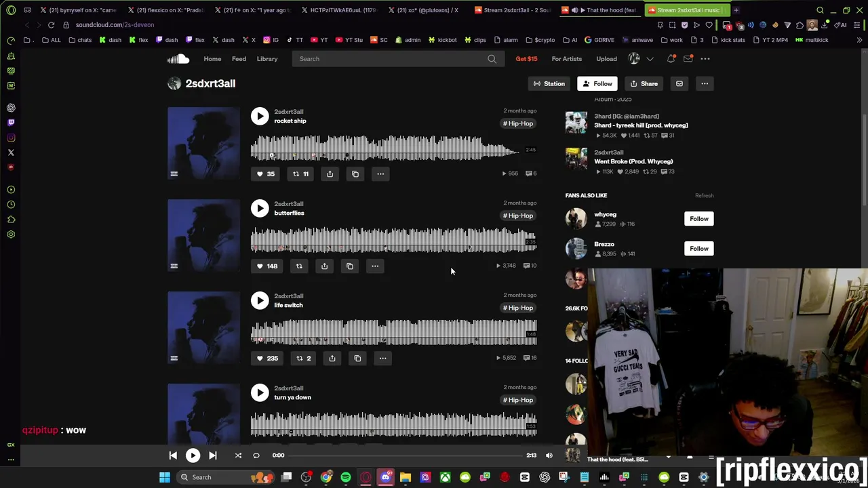
Task: Open Went Broke (Prod. Whyceg) track
Action: [633, 161]
